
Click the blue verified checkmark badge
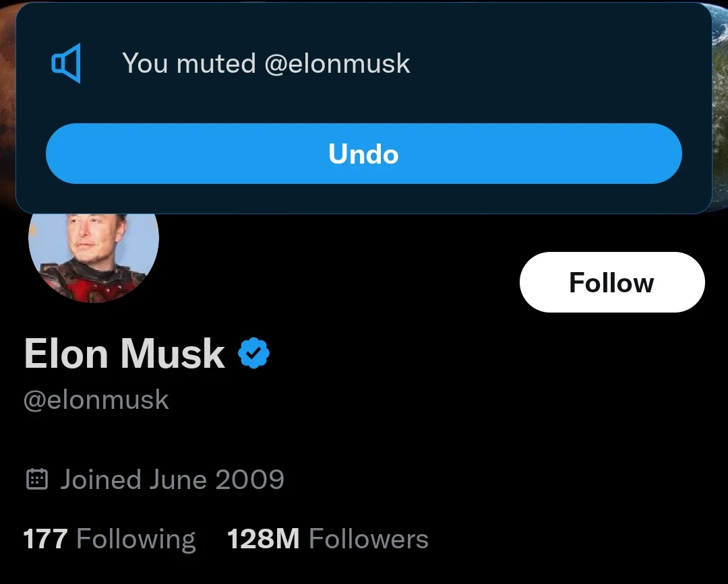pyautogui.click(x=254, y=354)
